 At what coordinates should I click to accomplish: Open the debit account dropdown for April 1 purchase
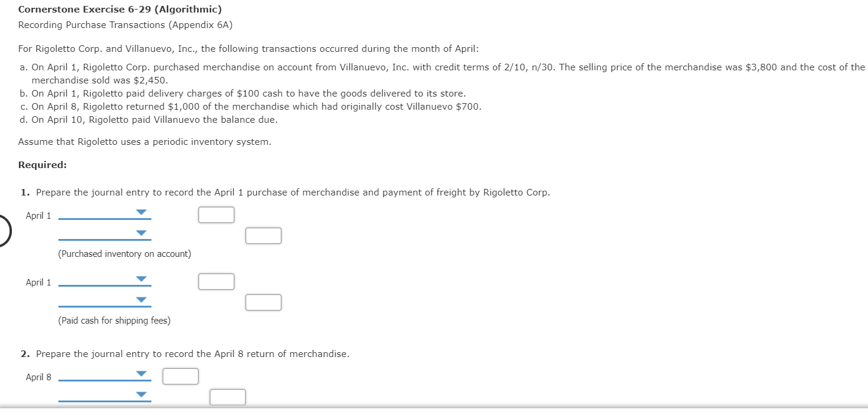(141, 212)
